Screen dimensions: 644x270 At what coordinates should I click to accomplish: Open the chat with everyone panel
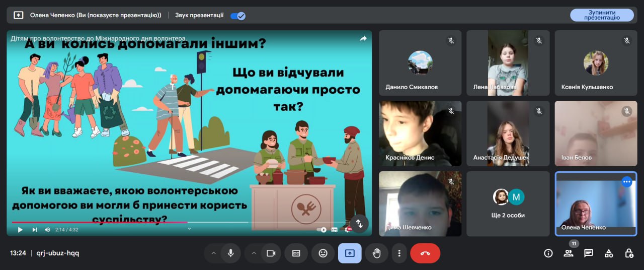589,253
